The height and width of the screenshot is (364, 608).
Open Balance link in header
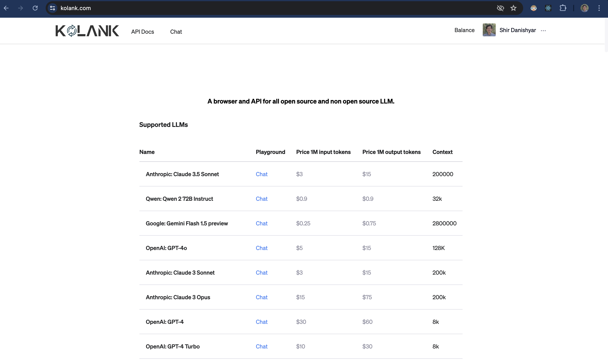point(464,30)
